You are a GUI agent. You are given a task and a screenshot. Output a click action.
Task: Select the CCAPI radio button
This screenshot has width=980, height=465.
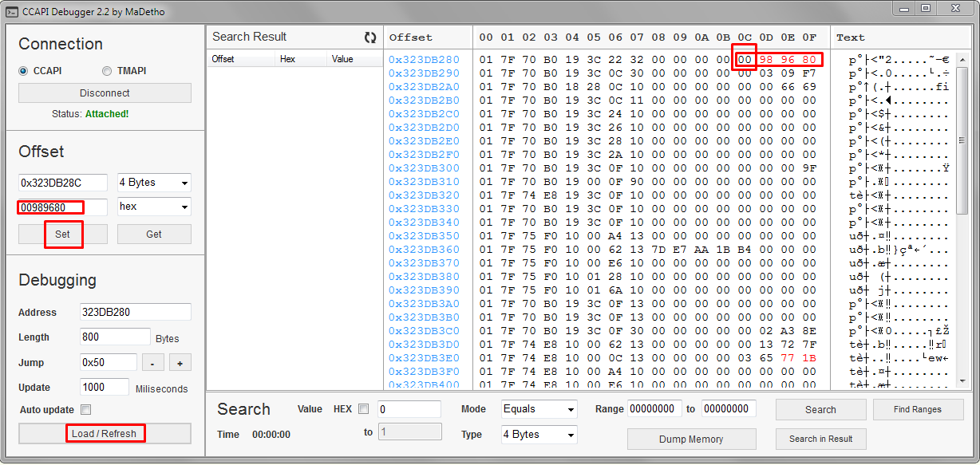(x=23, y=70)
